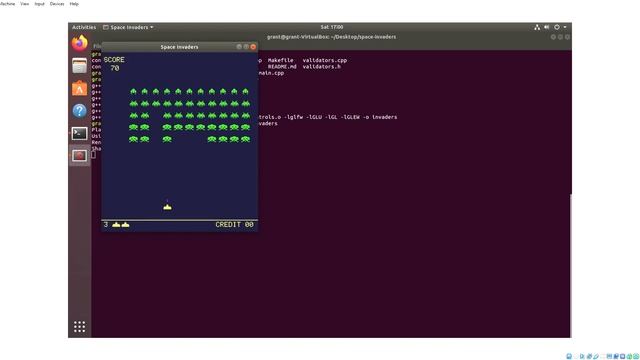
Task: Open VirtualBox Devices menu
Action: 57,4
